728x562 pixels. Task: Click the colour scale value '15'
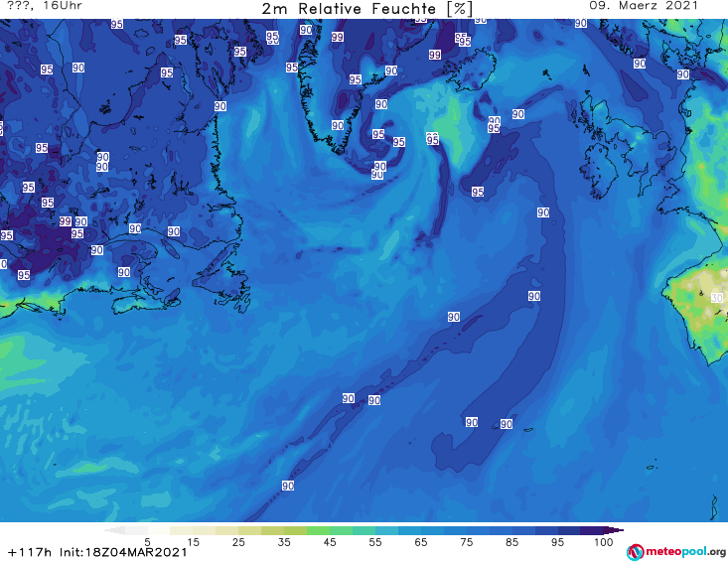(193, 541)
